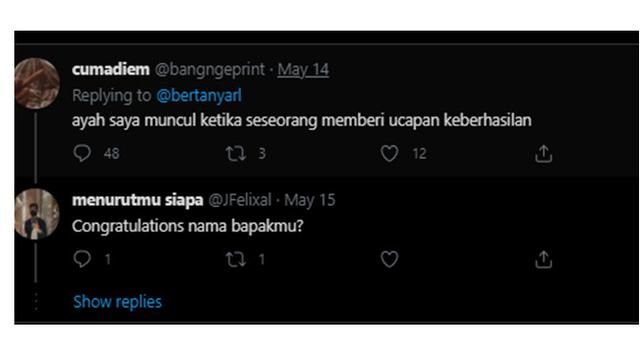The height and width of the screenshot is (360, 640).
Task: Open the May 14 tweet timestamp
Action: (303, 70)
